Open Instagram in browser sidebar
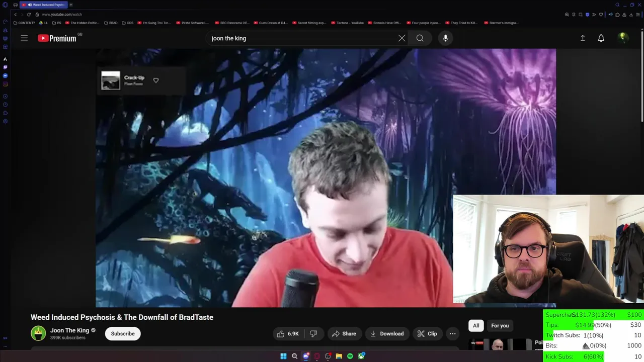Screen dimensions: 644x362 point(5,84)
